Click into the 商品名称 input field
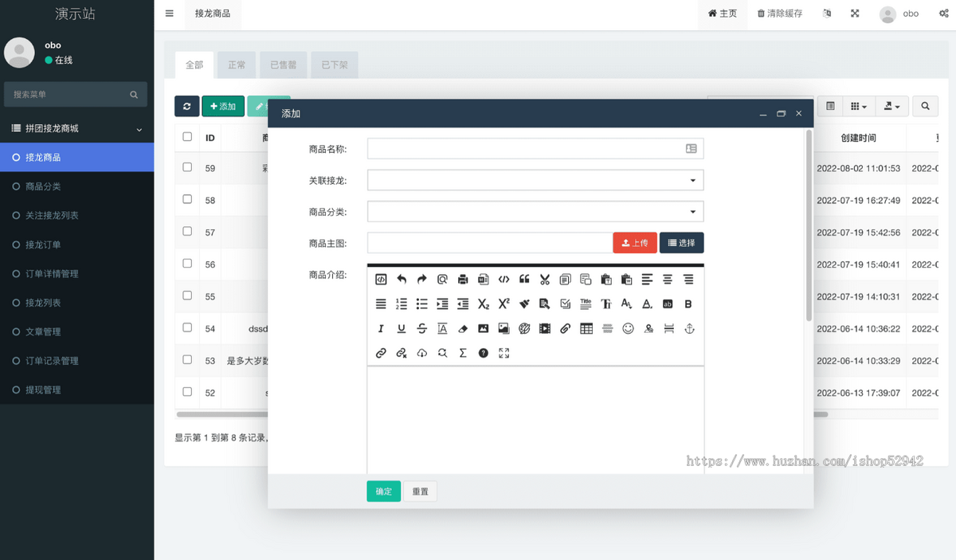Screen dimensions: 956x560 pos(535,148)
